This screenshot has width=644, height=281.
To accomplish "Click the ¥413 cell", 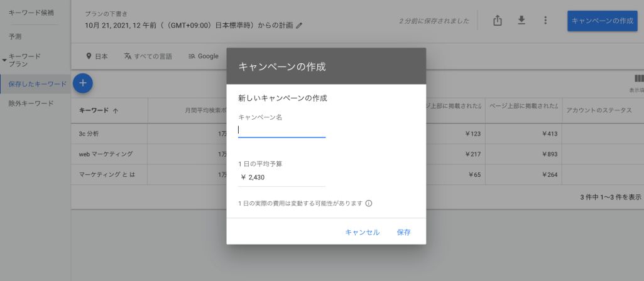I will (550, 134).
